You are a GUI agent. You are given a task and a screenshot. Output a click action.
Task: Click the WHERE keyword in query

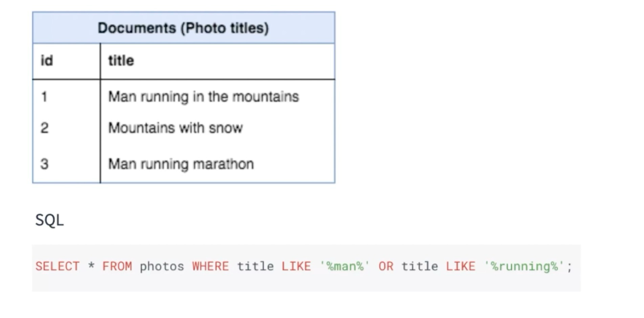pyautogui.click(x=210, y=266)
